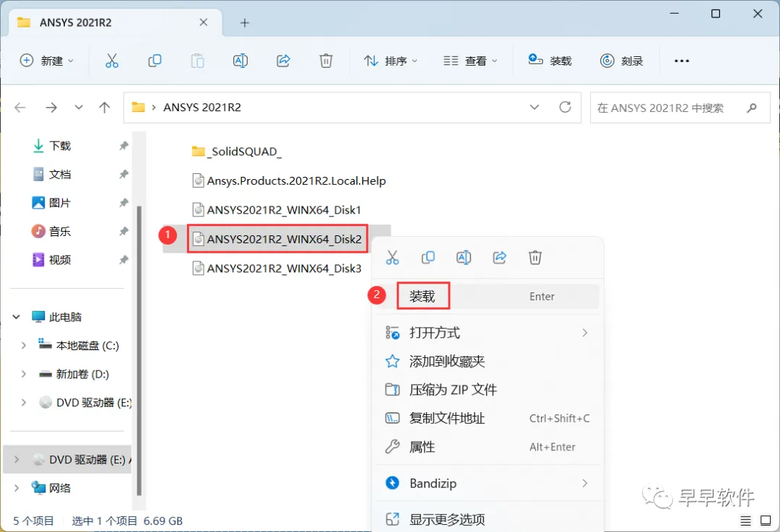Switch to details view in status bar

pos(745,520)
